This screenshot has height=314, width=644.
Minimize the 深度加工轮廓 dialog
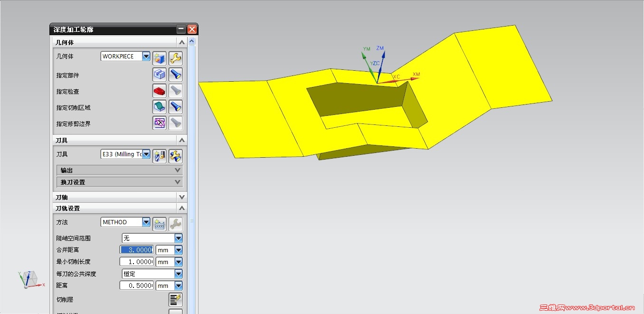(181, 29)
